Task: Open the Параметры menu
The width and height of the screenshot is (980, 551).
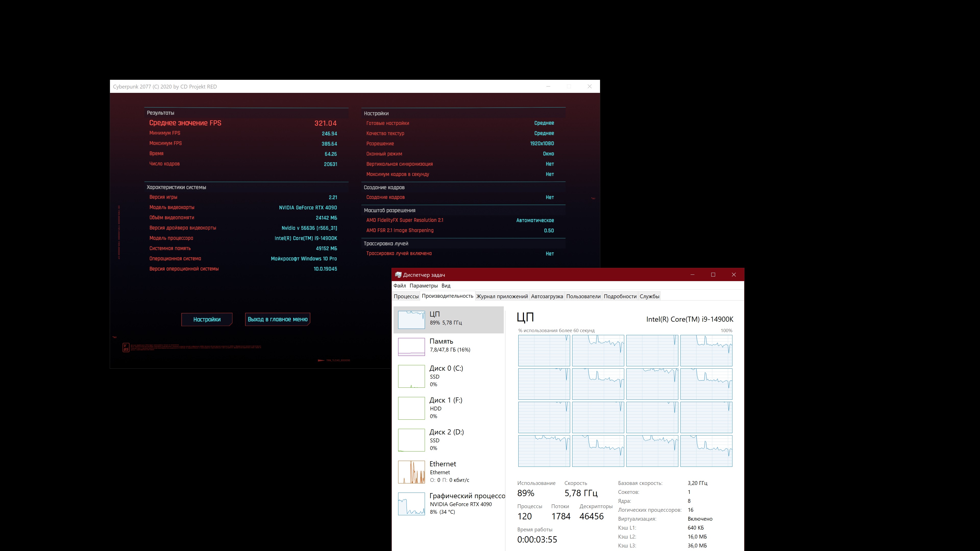Action: [423, 286]
